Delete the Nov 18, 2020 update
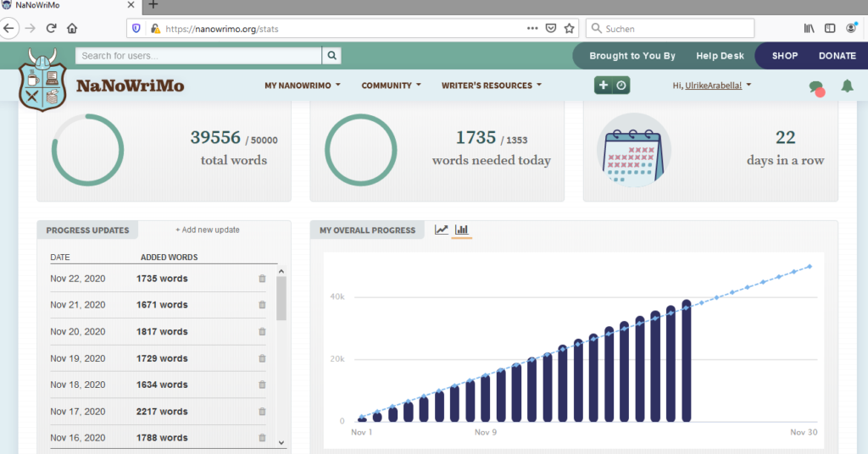 tap(263, 385)
